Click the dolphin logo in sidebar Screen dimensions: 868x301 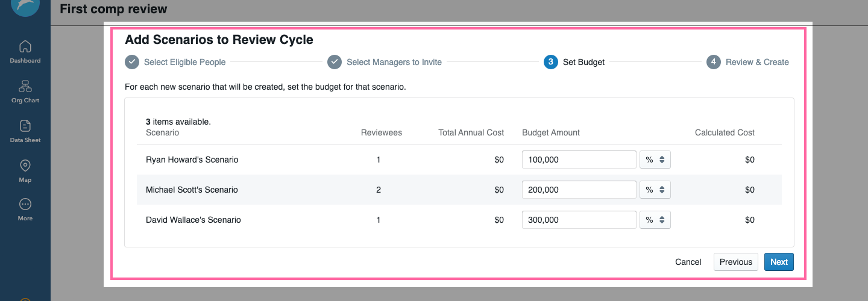point(25,5)
